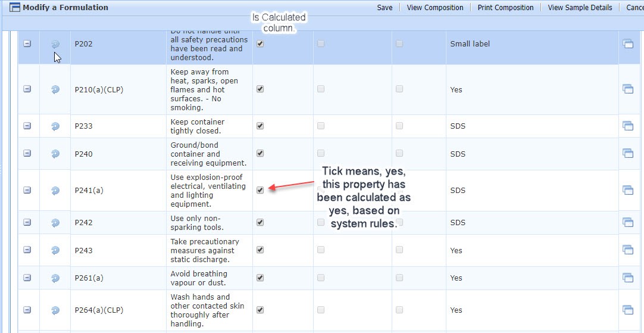Collapse the P241(a) row with the minus button

tap(27, 190)
